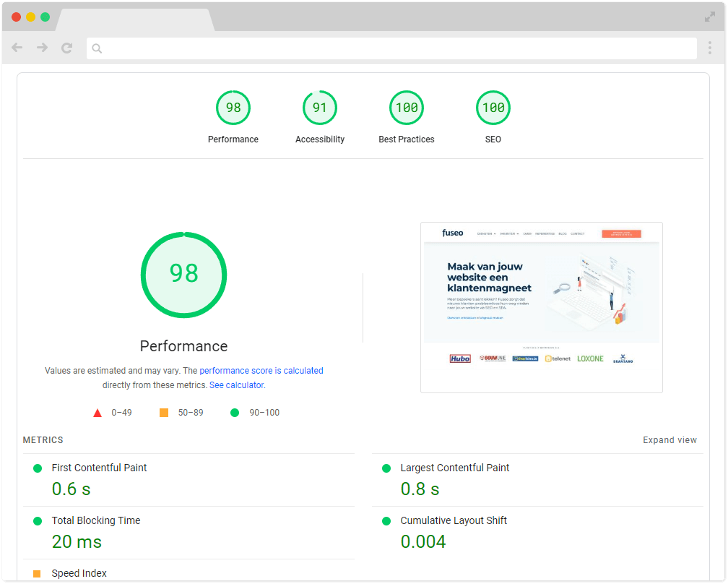Click the large 98 Performance gauge

point(184,275)
